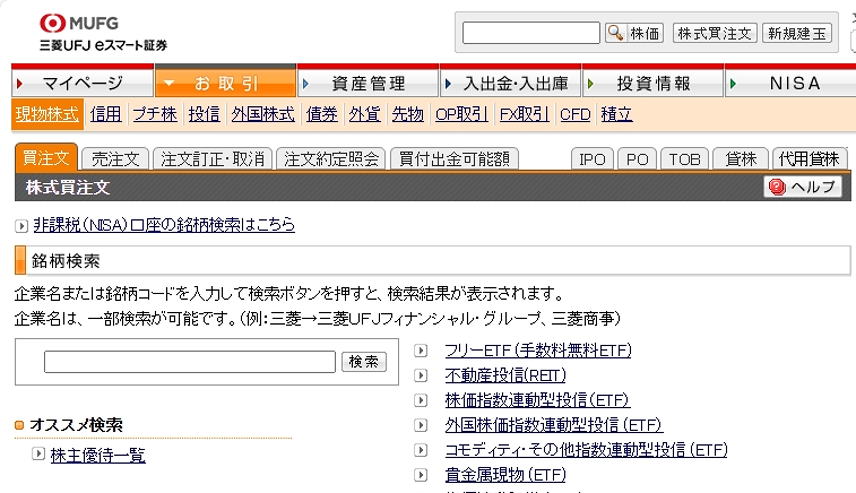Click the stock name search input field
This screenshot has height=493, width=856.
pos(189,362)
